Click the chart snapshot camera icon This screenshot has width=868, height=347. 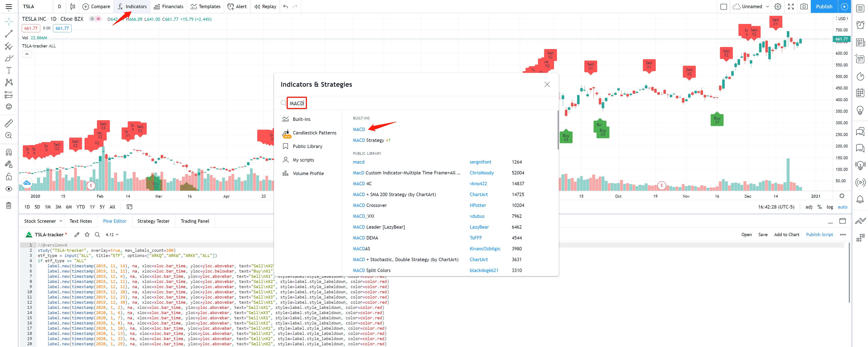coord(804,6)
